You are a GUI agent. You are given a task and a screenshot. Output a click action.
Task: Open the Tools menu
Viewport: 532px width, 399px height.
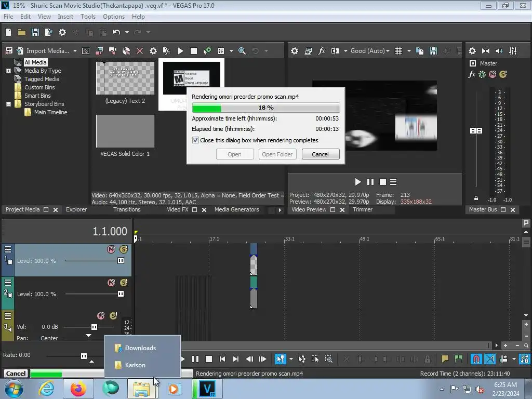tap(88, 16)
